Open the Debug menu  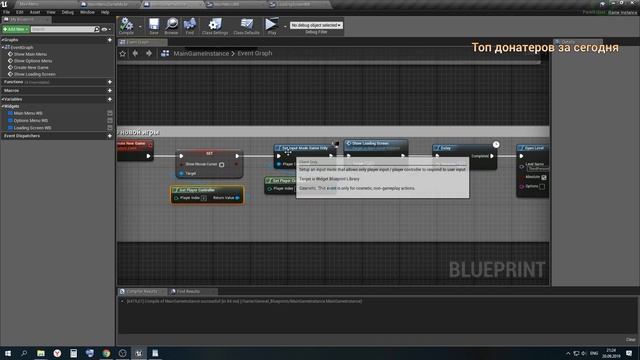[68, 12]
